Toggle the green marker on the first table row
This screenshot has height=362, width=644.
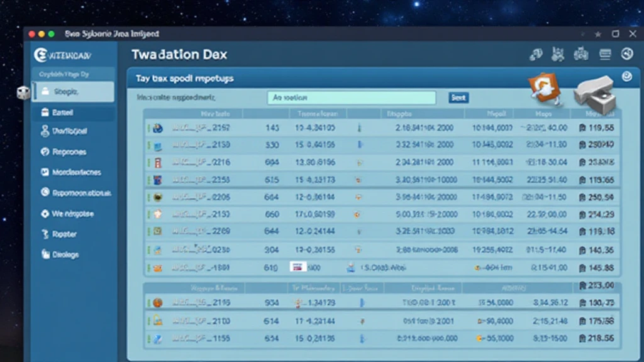pyautogui.click(x=148, y=128)
